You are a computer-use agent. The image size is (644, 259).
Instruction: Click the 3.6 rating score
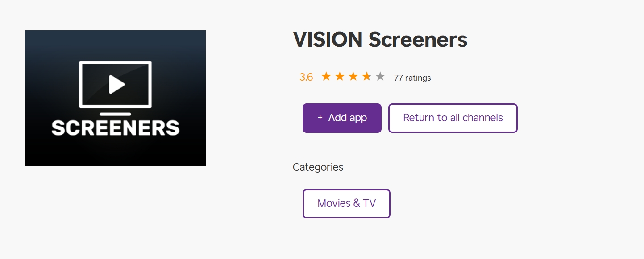pyautogui.click(x=306, y=77)
